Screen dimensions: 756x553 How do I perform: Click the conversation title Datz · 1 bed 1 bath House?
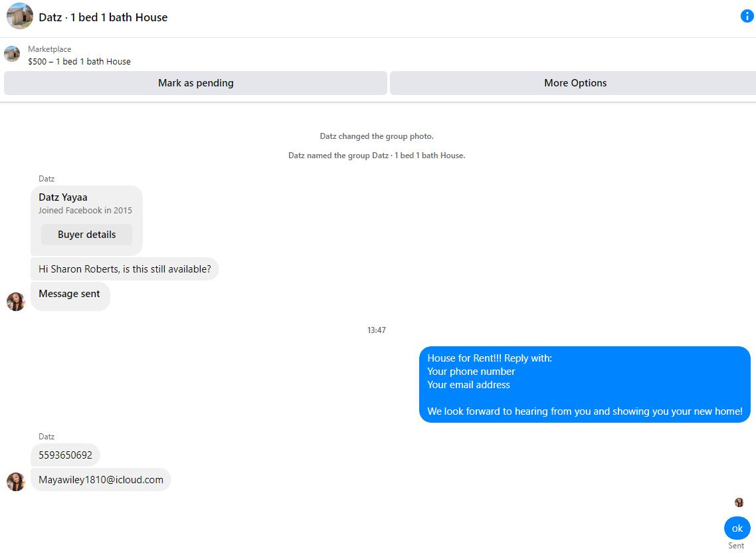103,17
